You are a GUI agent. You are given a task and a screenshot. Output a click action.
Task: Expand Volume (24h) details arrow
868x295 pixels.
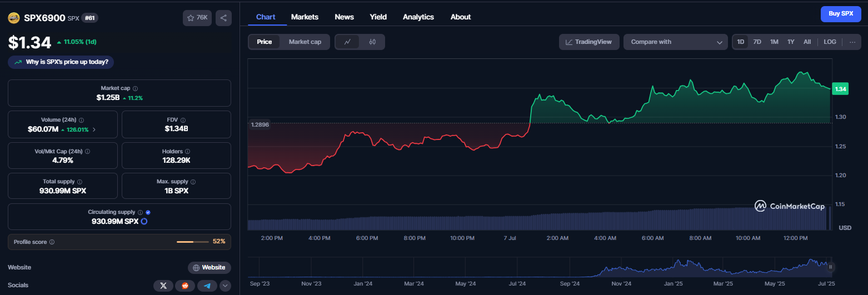(x=93, y=129)
